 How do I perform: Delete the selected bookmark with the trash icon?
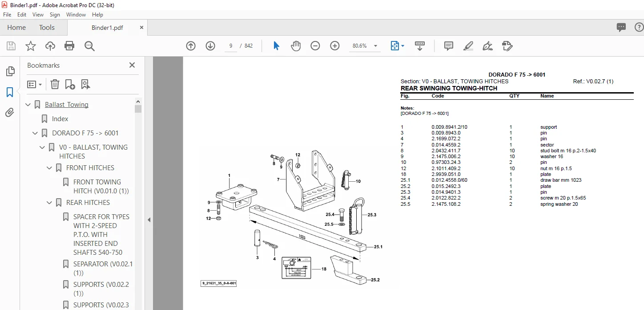[x=55, y=84]
